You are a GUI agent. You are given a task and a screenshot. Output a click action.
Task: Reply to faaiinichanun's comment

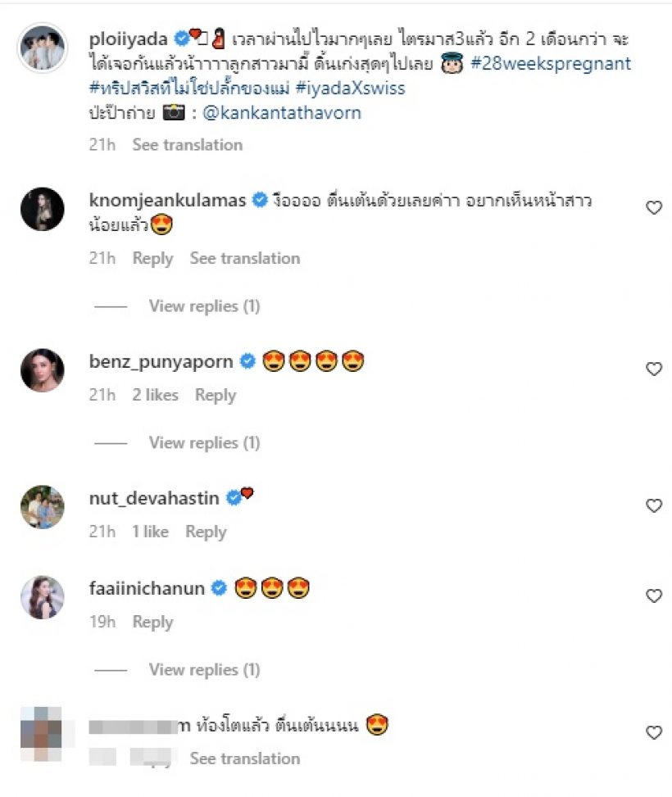(153, 623)
